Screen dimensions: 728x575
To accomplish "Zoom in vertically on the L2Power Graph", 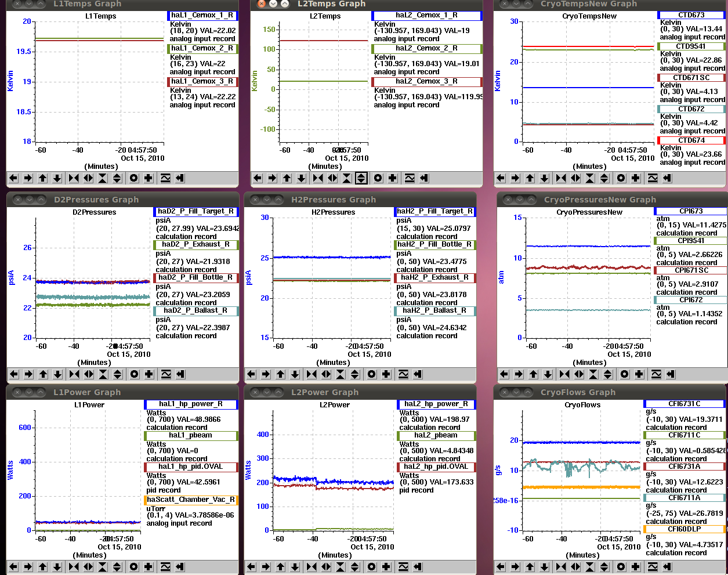I will click(341, 567).
